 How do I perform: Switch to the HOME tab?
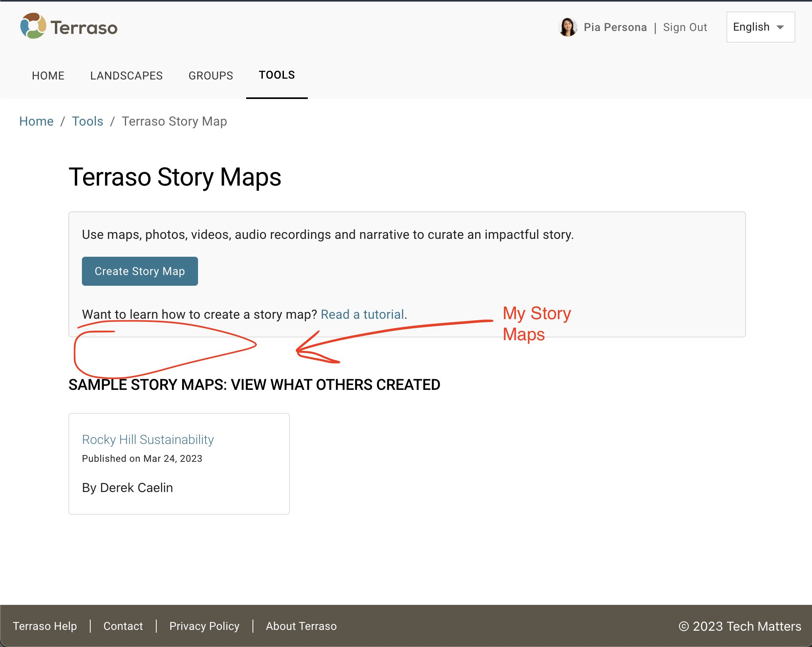click(48, 76)
